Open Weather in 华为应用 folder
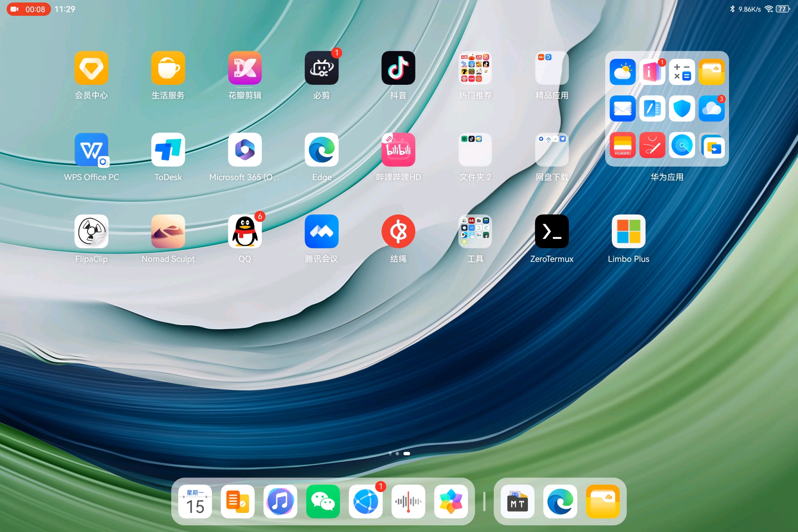The image size is (798, 532). pyautogui.click(x=623, y=72)
